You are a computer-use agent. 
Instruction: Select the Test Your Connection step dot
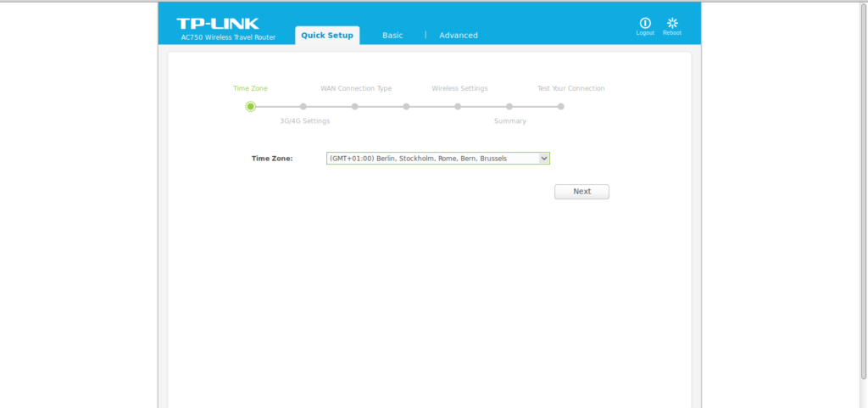(x=561, y=107)
